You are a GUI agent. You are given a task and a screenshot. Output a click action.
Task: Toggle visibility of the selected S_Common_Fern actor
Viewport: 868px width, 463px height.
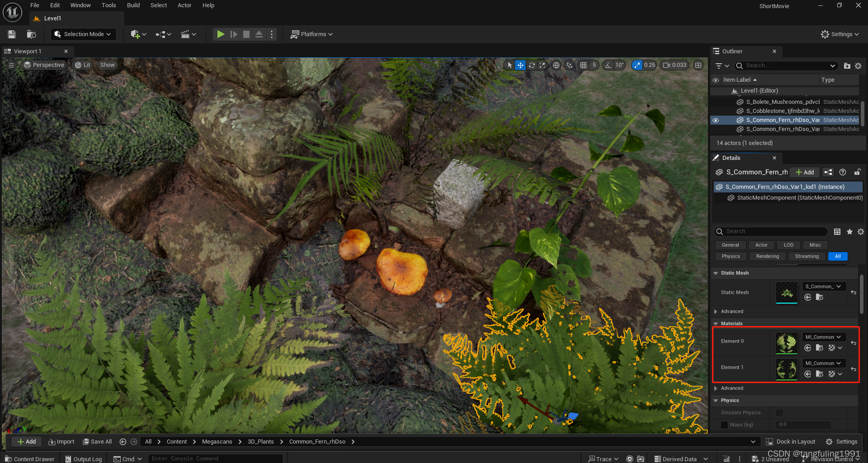pyautogui.click(x=716, y=120)
